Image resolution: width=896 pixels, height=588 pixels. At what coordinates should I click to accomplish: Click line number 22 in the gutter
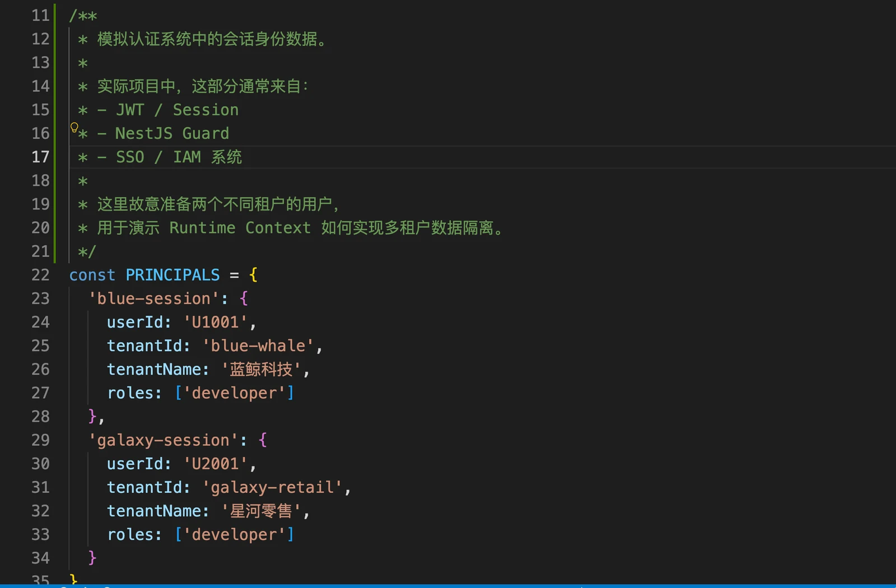pyautogui.click(x=40, y=275)
